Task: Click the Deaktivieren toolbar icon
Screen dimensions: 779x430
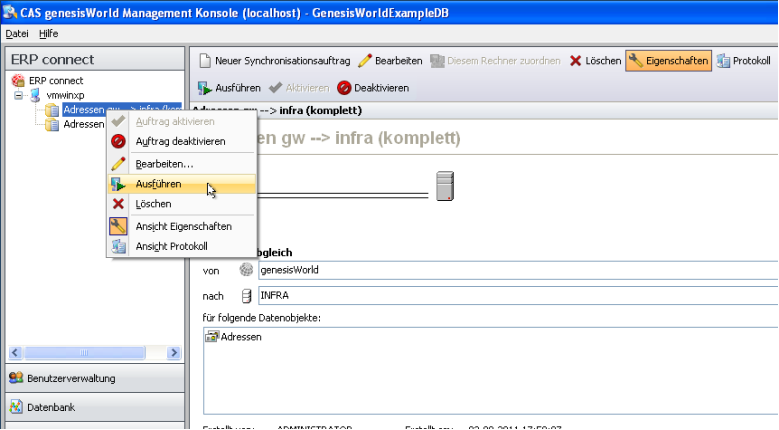Action: click(x=345, y=87)
